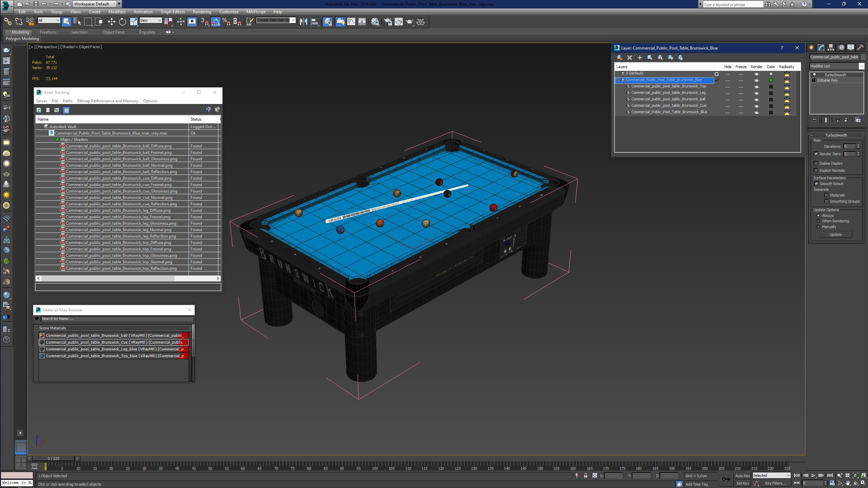The width and height of the screenshot is (868, 488).
Task: Check the Separate Materials checkbox
Action: point(826,195)
